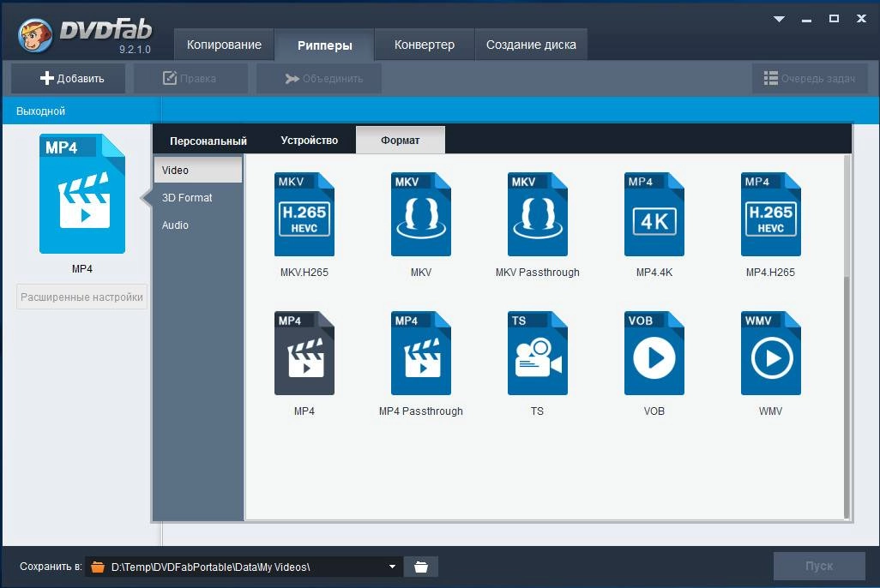The image size is (880, 588).
Task: Close the DVDFab window
Action: pyautogui.click(x=861, y=19)
